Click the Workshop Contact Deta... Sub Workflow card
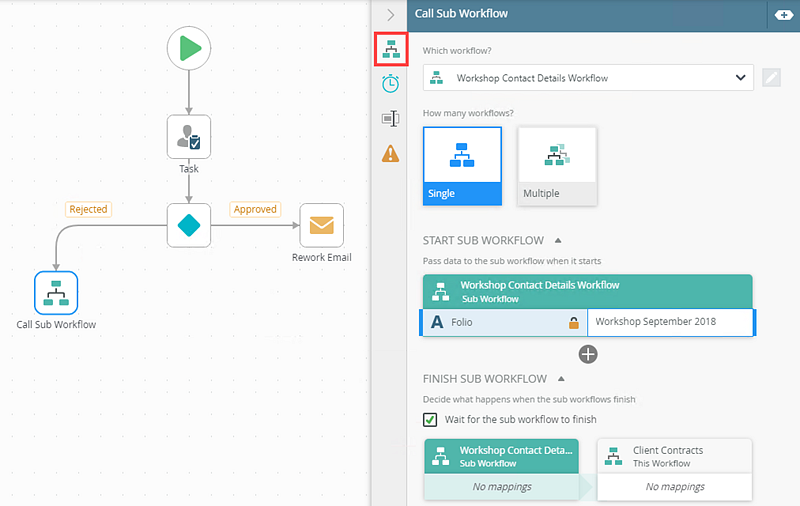This screenshot has width=800, height=506. click(x=502, y=456)
